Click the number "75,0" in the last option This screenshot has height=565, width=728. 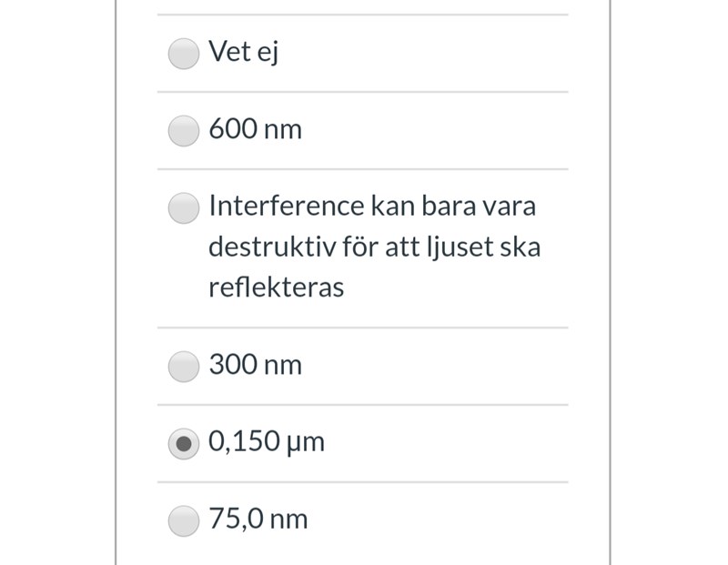click(x=236, y=520)
